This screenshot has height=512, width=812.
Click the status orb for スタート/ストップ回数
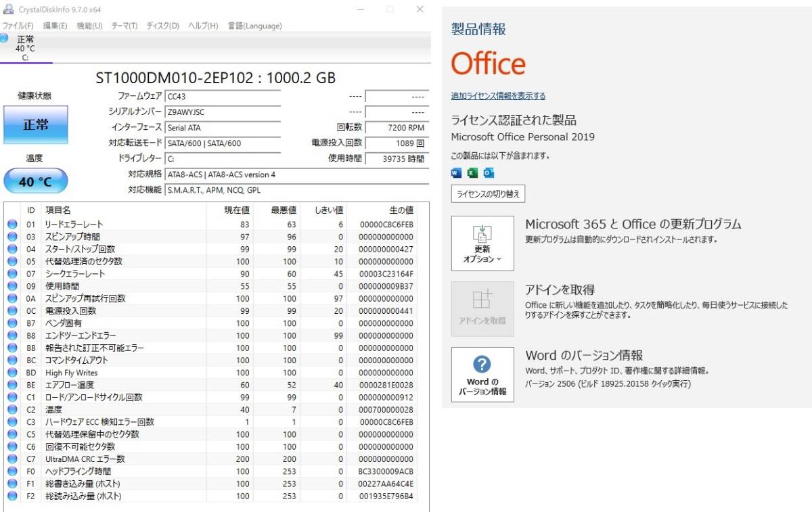tap(12, 249)
